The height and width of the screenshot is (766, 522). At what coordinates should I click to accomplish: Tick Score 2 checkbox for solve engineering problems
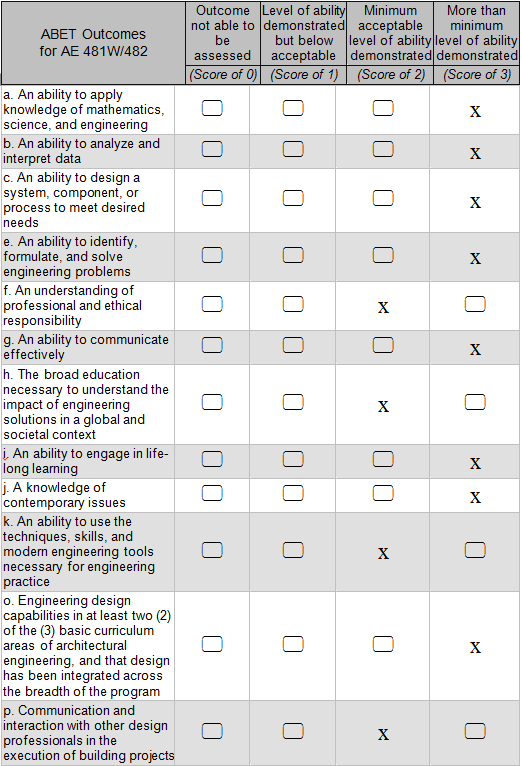pyautogui.click(x=383, y=255)
